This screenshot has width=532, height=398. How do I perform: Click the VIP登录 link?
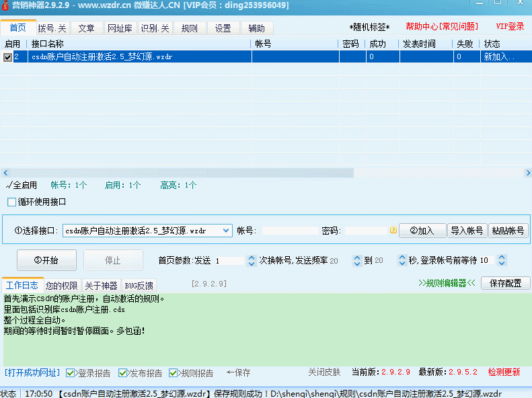click(x=510, y=26)
